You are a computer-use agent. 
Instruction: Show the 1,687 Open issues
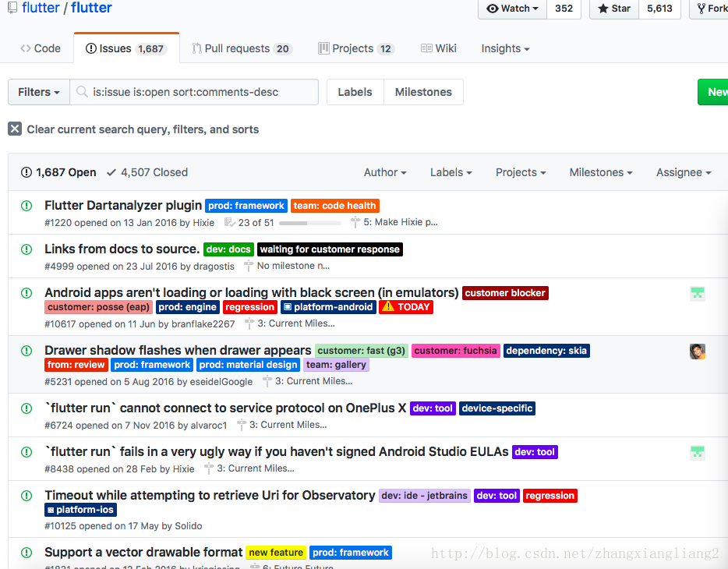(58, 172)
